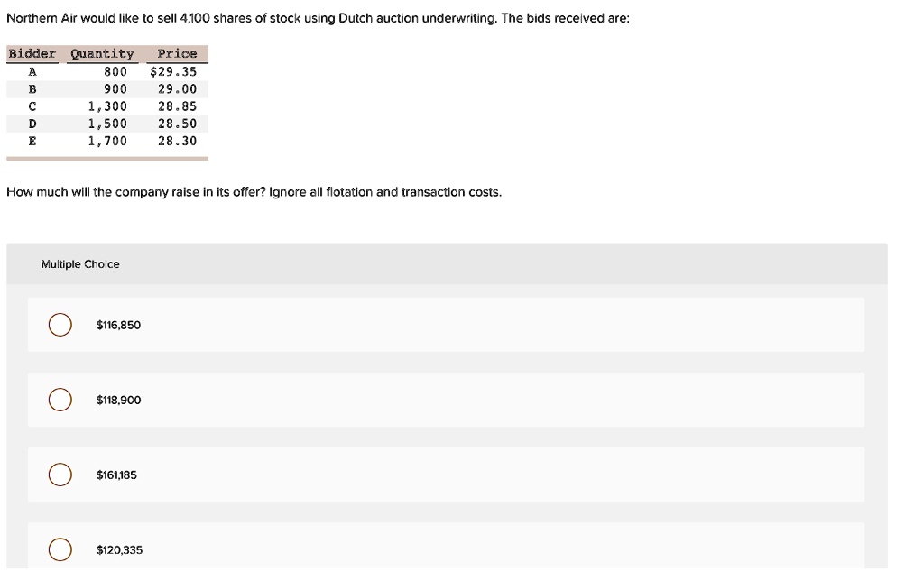
Task: Click the Multiple Choice section header
Action: coord(80,263)
